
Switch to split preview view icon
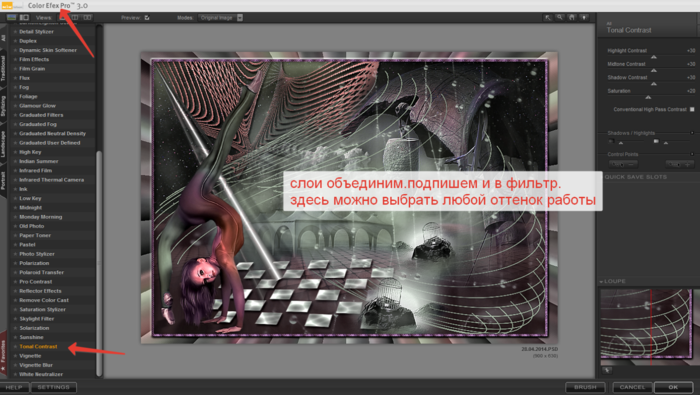(75, 17)
